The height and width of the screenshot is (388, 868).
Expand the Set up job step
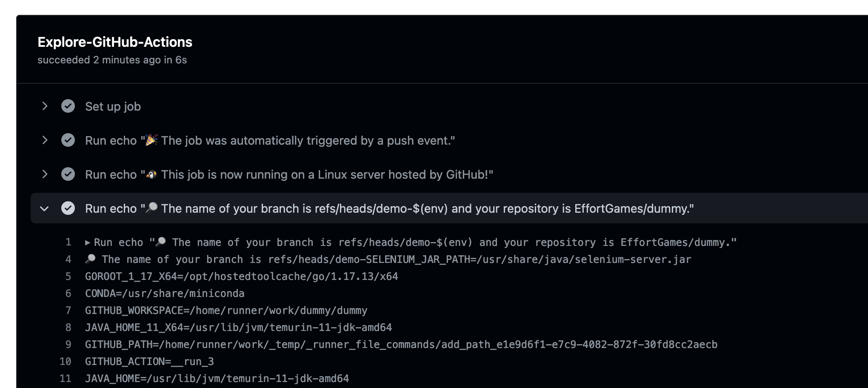point(45,106)
